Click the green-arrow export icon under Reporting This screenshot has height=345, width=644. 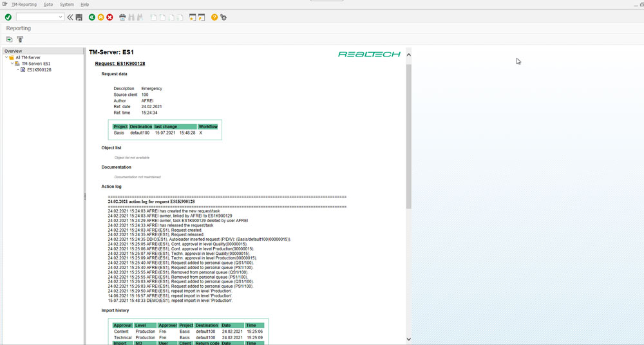click(x=9, y=39)
